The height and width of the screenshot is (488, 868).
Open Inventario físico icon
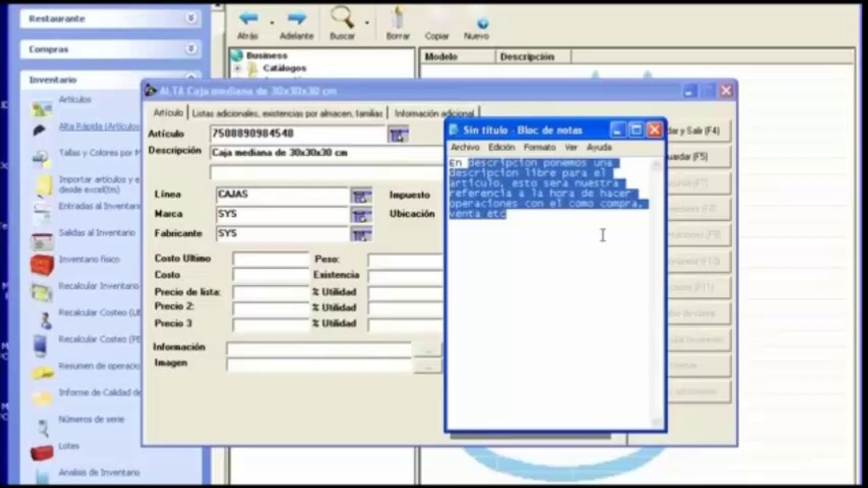(x=42, y=265)
